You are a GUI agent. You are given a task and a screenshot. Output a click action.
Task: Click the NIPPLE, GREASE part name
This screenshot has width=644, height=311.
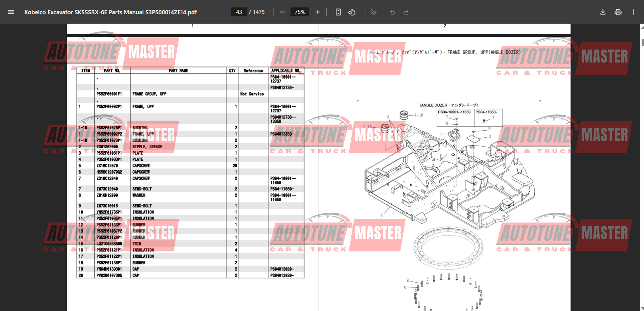147,147
